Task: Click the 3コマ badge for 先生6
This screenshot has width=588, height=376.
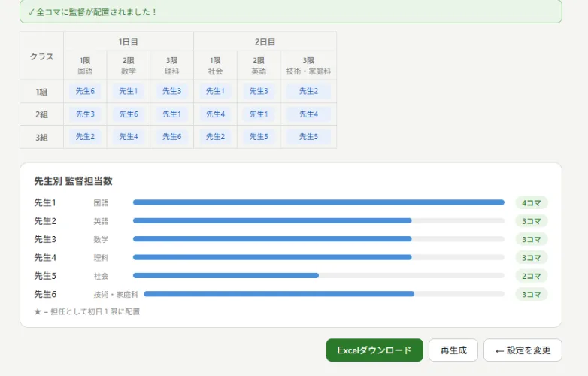Action: (x=532, y=295)
